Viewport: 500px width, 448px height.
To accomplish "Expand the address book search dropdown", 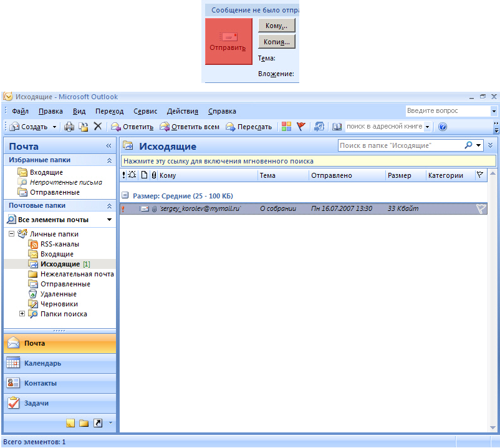I will [x=427, y=127].
